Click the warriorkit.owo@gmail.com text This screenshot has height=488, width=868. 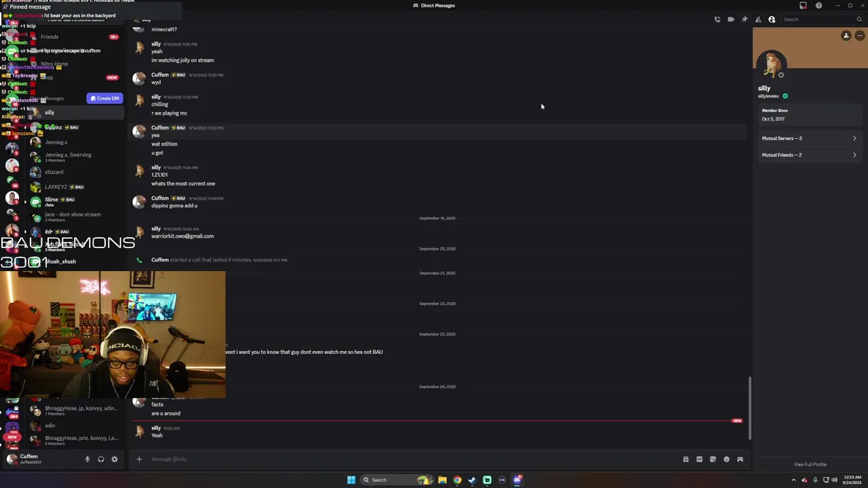coord(182,237)
